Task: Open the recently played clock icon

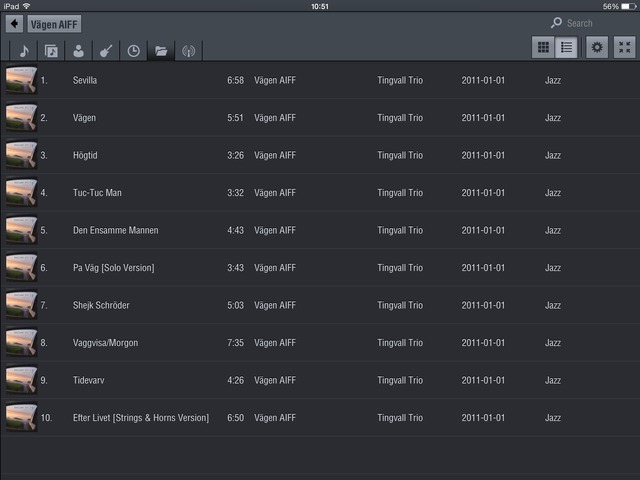Action: tap(133, 51)
